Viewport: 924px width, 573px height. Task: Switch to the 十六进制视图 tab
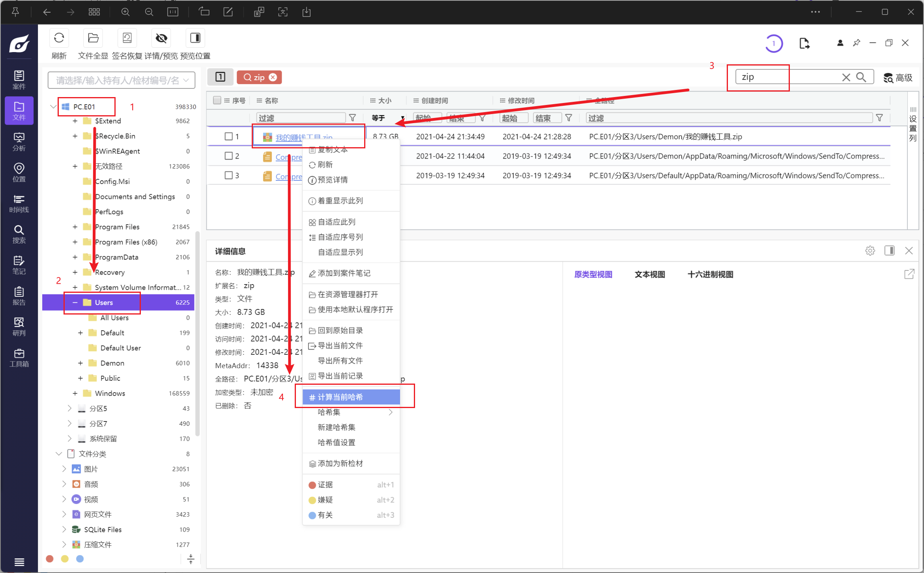pyautogui.click(x=710, y=274)
